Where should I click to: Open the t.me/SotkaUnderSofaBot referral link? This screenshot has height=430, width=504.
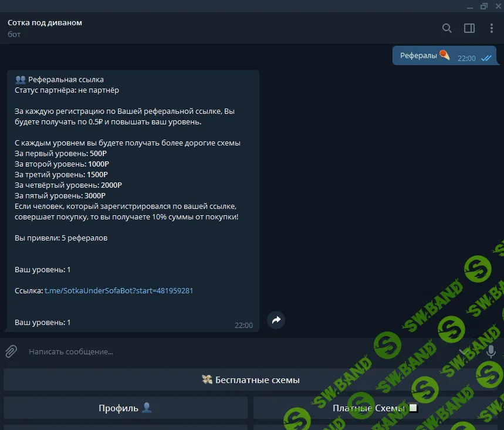(119, 290)
